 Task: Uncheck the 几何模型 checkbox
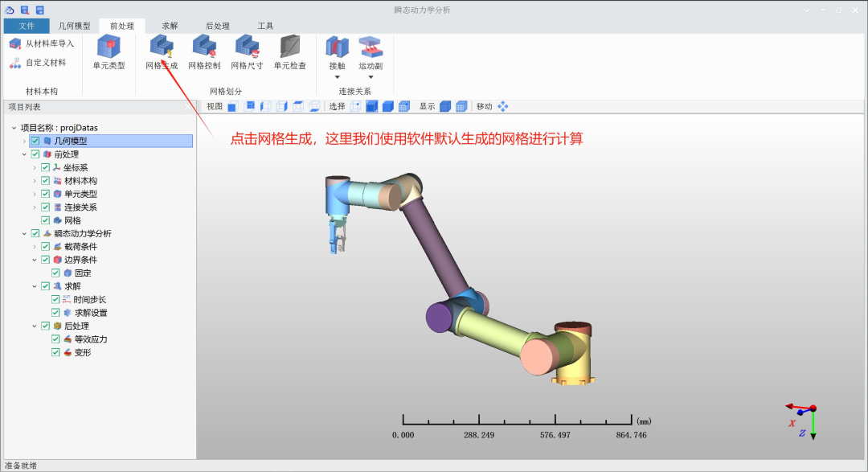35,141
